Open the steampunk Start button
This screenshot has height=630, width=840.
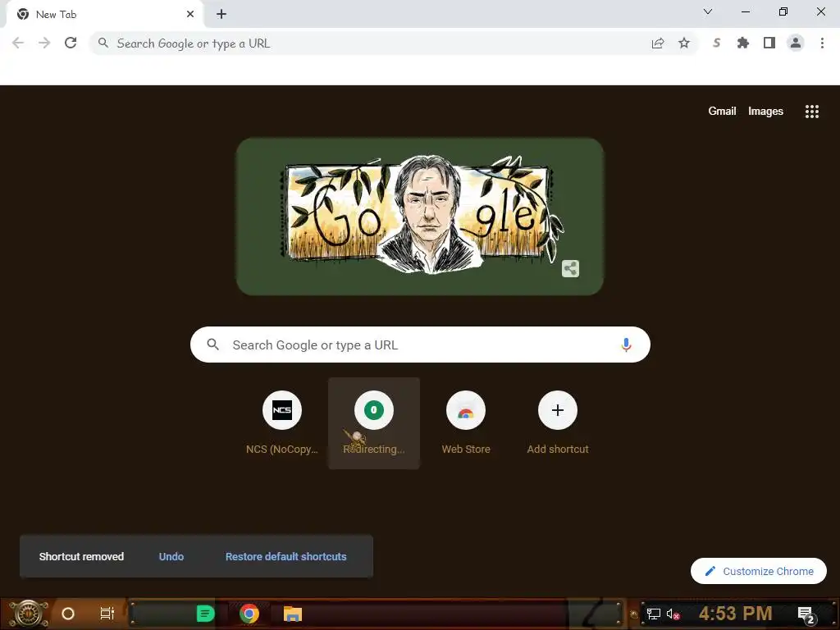click(x=27, y=614)
